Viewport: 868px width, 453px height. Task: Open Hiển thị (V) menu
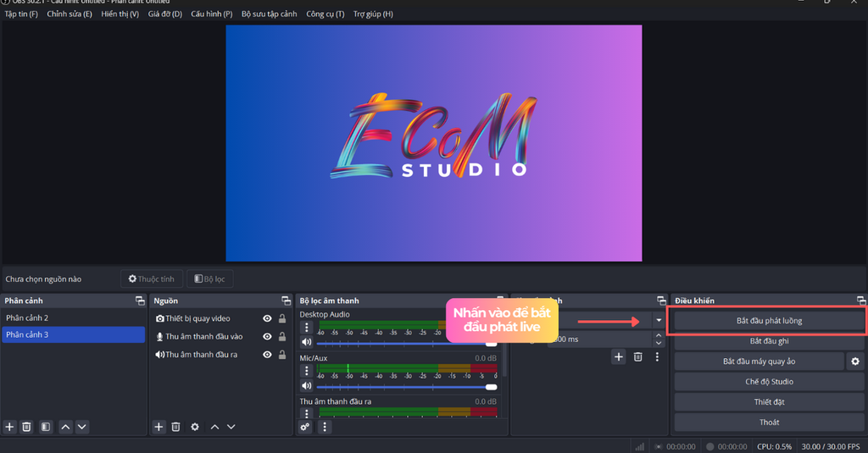120,14
